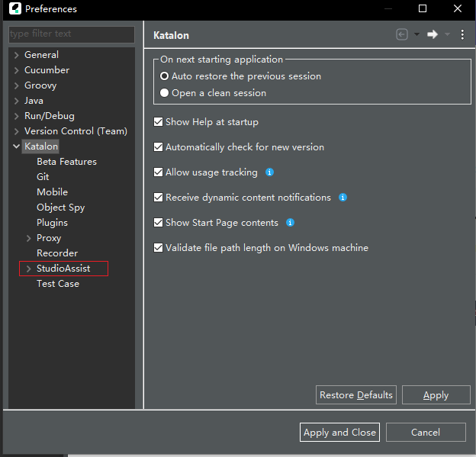Select the Mobile preference page

52,192
